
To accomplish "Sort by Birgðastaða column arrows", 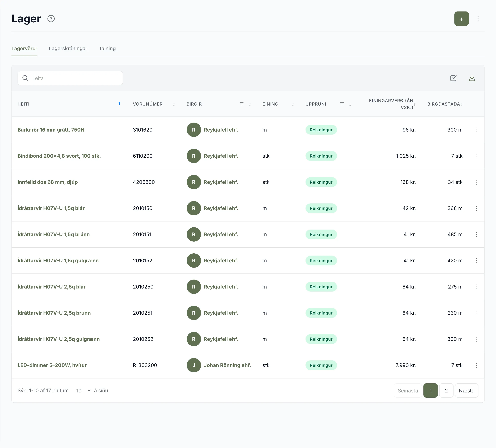I will click(x=461, y=104).
